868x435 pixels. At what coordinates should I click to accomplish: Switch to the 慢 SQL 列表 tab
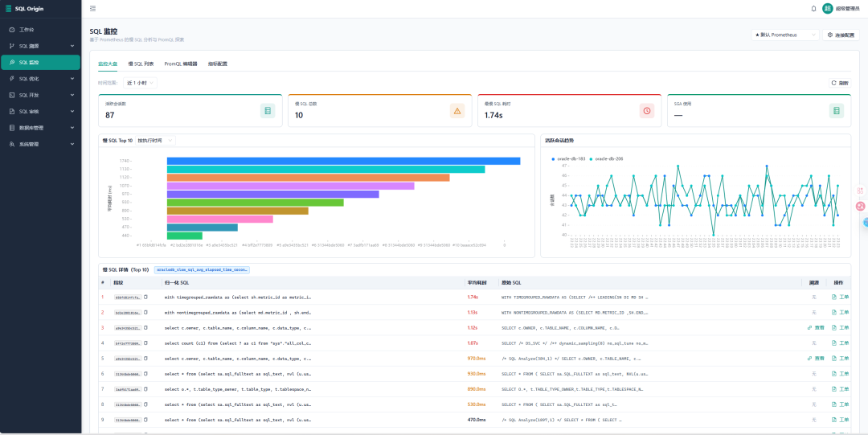(x=141, y=64)
